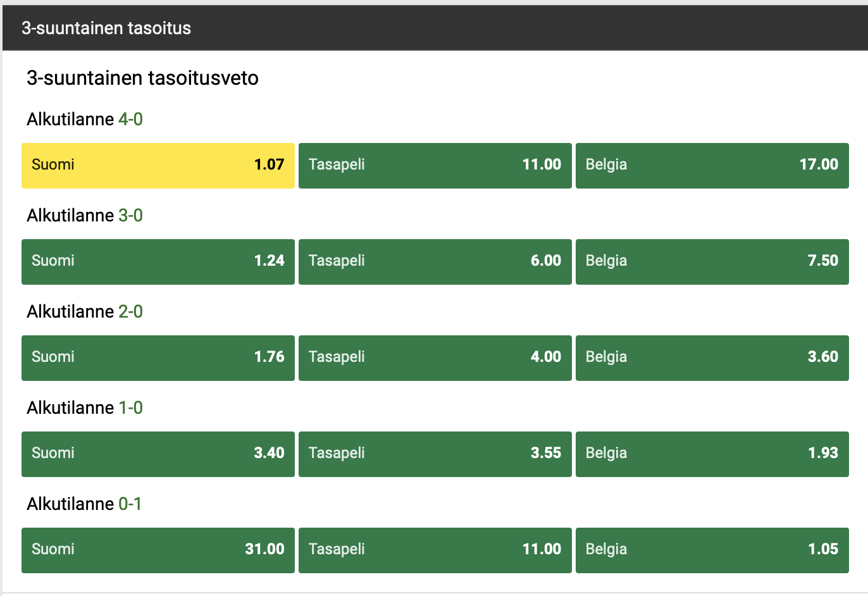Click the Alkutilanne 0-1 label

tap(84, 504)
